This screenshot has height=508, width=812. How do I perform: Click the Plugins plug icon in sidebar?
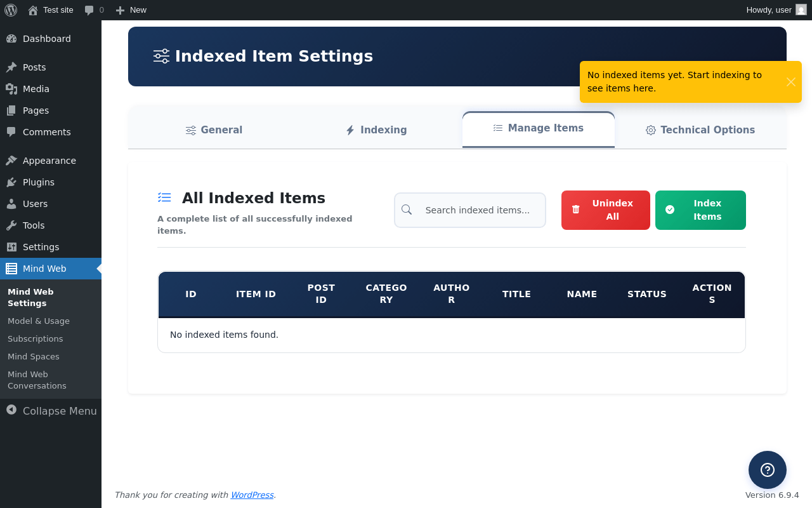tap(11, 182)
